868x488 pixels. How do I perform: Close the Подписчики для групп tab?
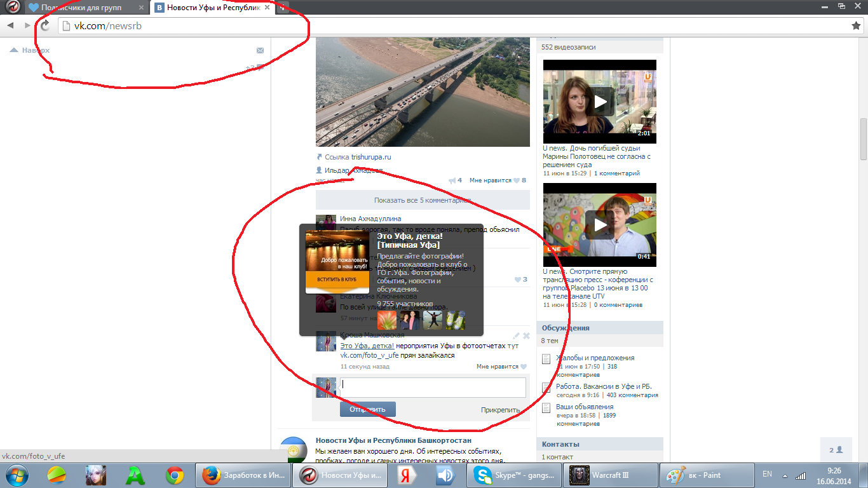pyautogui.click(x=141, y=8)
